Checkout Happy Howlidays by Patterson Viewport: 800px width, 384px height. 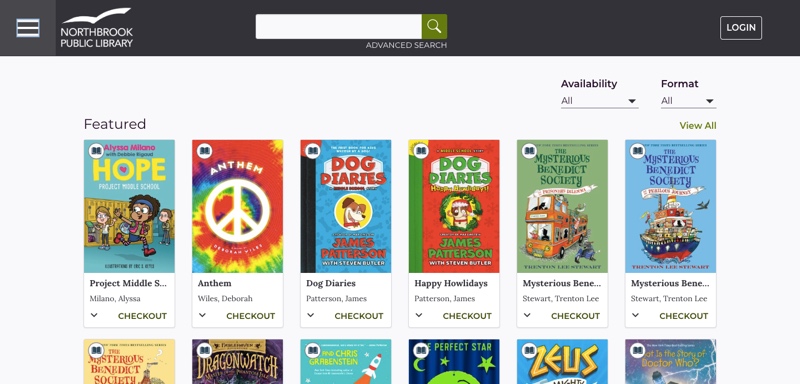(x=467, y=316)
